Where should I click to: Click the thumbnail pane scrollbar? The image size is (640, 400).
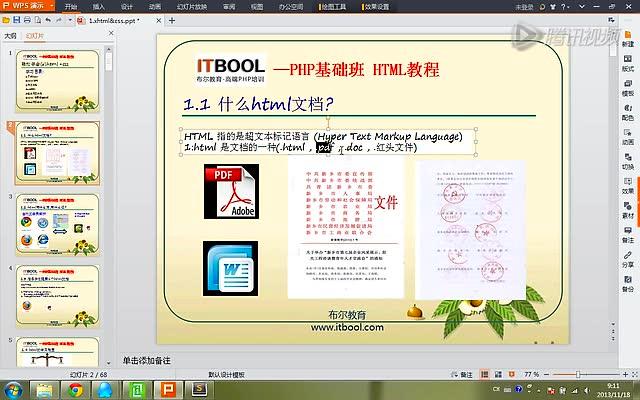point(109,61)
